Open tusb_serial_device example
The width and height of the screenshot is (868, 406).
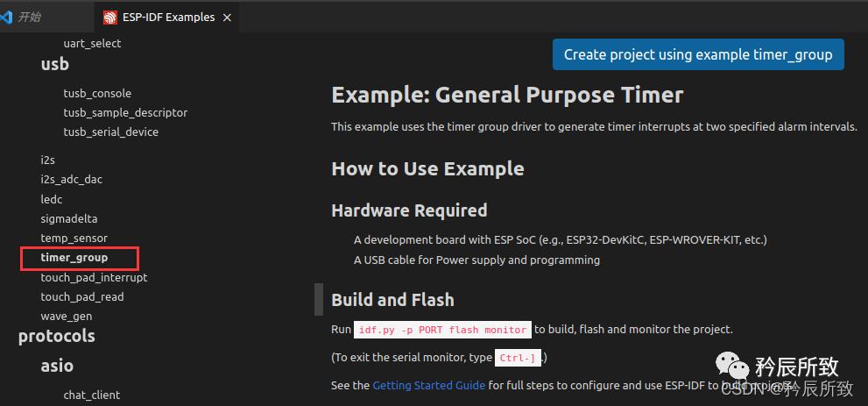110,132
